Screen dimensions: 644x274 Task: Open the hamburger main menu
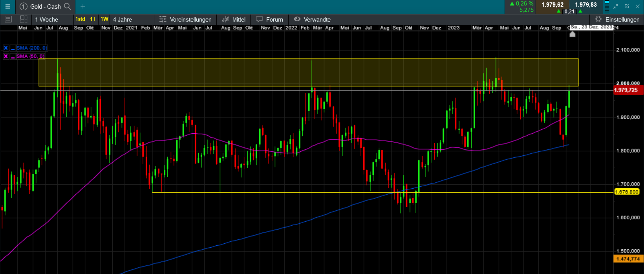(7, 6)
